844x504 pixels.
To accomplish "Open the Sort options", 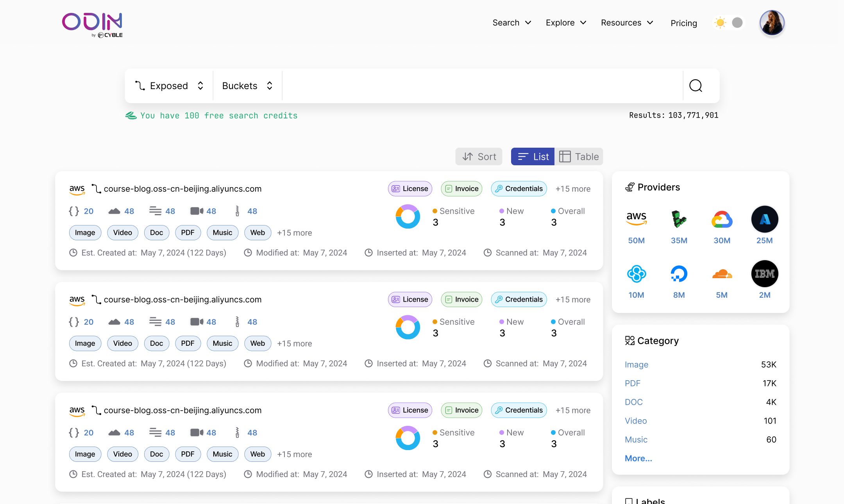I will pos(479,157).
